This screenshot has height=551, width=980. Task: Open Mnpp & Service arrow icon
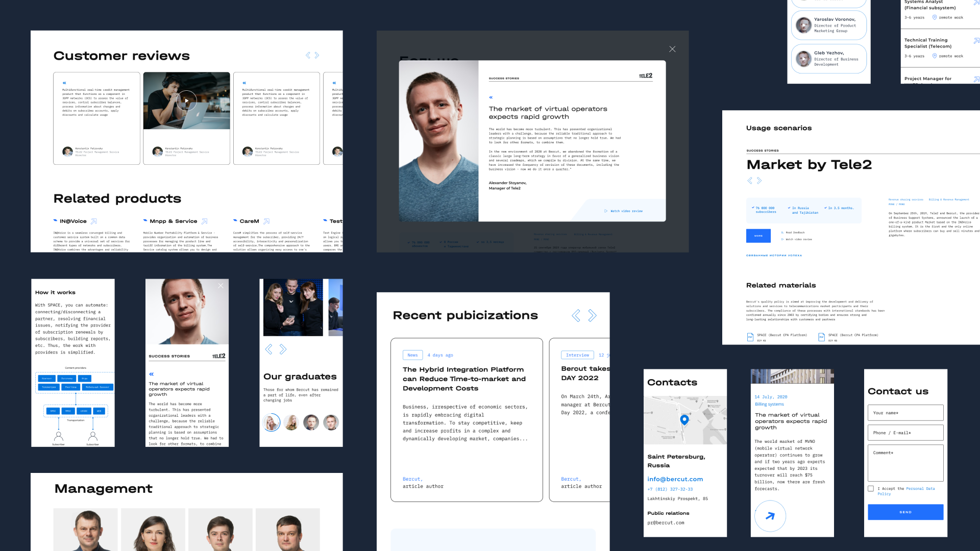click(205, 221)
